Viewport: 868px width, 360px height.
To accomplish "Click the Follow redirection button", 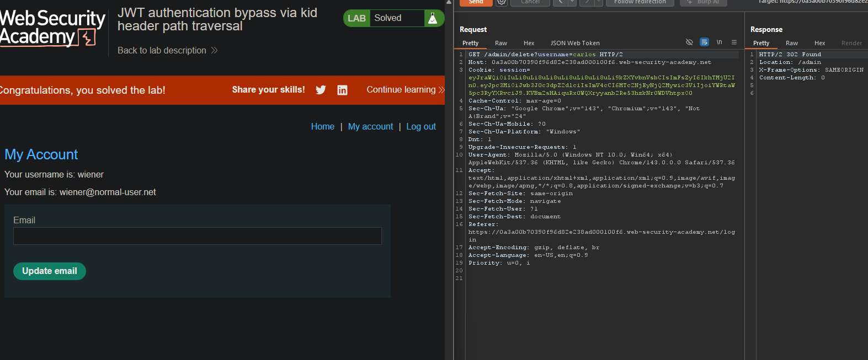I will pos(640,2).
